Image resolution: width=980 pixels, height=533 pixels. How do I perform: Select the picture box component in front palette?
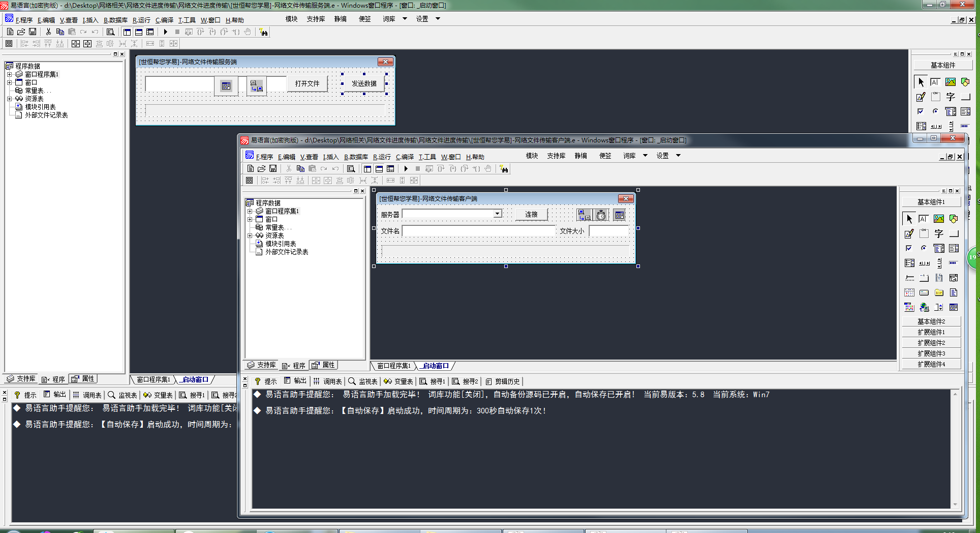click(939, 219)
